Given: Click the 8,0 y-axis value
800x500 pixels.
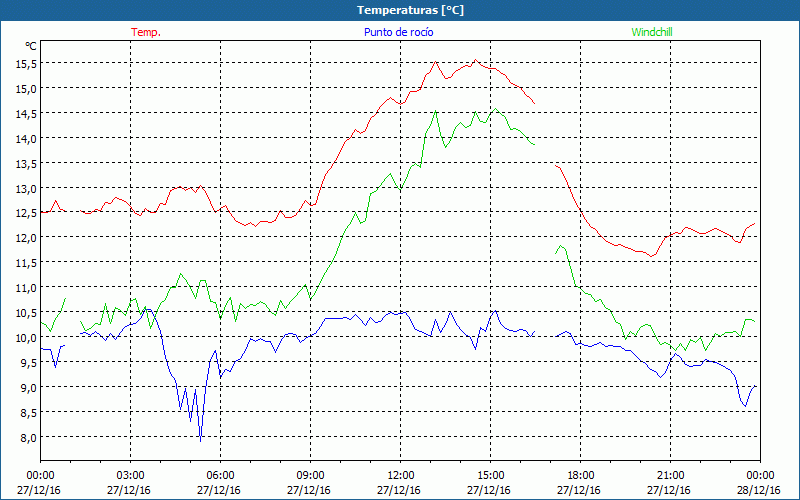Looking at the screenshot, I should [x=29, y=437].
